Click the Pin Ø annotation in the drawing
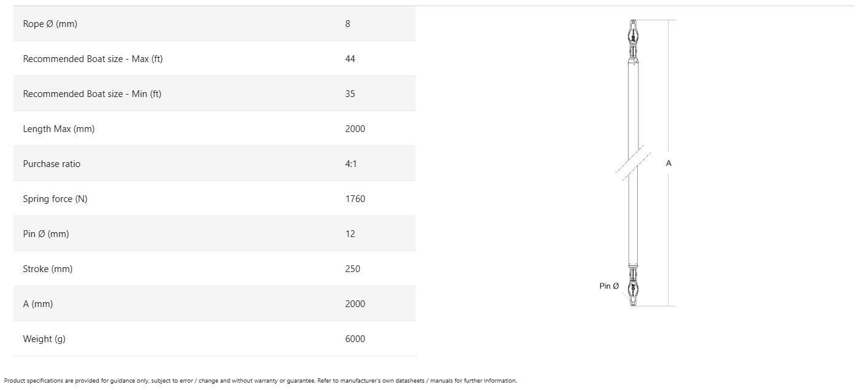Image resolution: width=868 pixels, height=390 pixels. (x=609, y=286)
